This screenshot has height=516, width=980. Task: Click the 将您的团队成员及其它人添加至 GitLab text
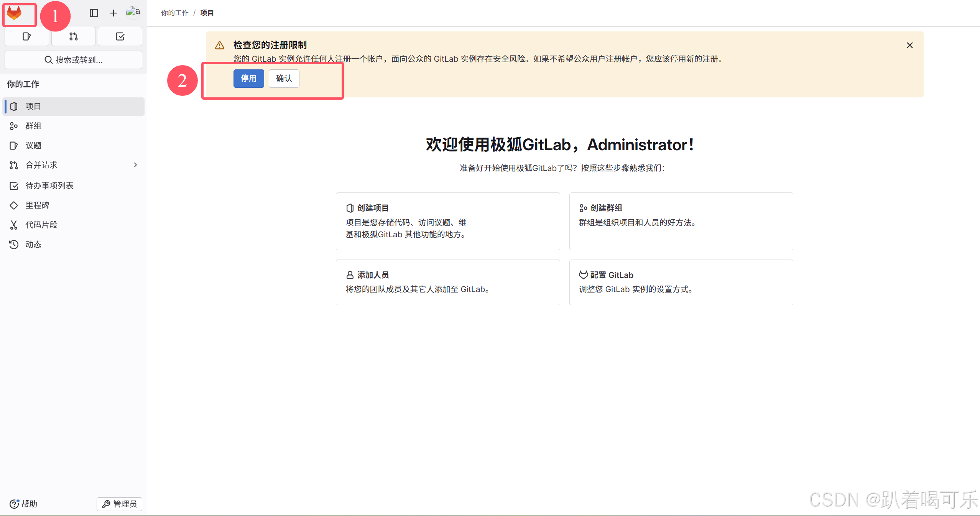click(418, 289)
